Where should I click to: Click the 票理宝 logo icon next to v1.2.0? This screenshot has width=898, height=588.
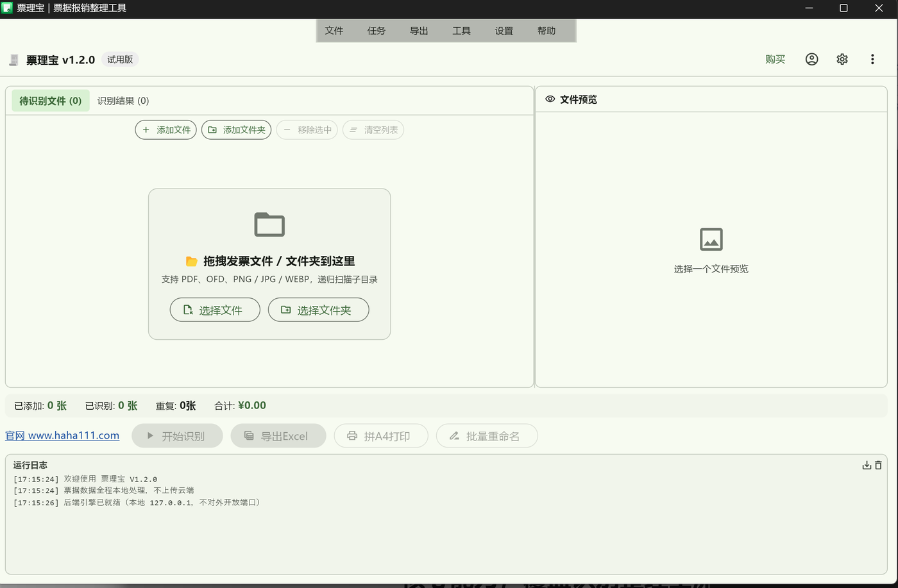[x=13, y=60]
